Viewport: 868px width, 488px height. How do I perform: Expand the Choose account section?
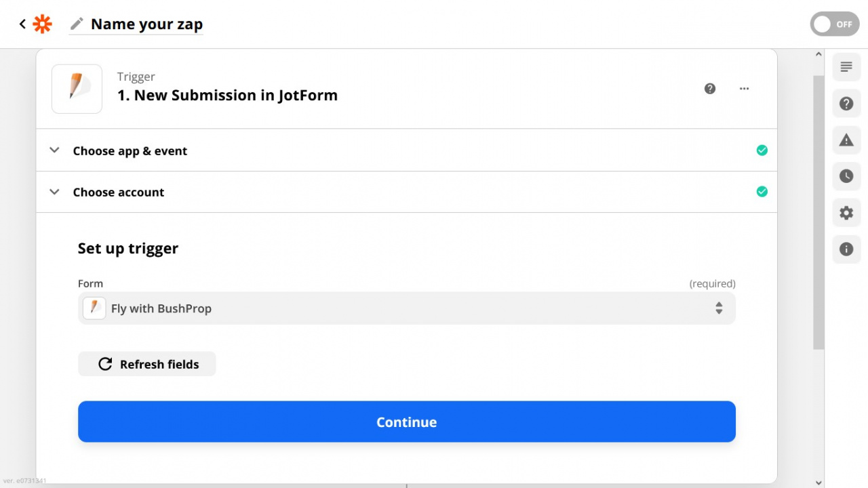[407, 192]
